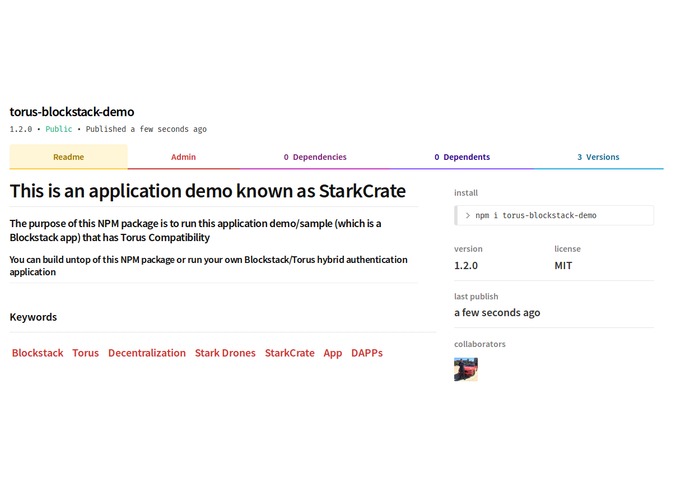Screen dimensions: 695x494
Task: Select the DAPPs keyword link
Action: click(367, 353)
